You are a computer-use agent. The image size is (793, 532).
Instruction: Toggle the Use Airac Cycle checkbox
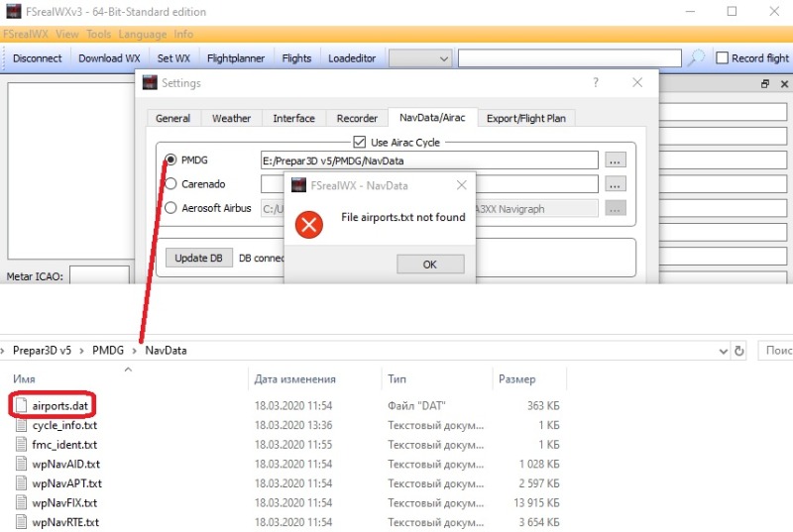click(x=359, y=142)
